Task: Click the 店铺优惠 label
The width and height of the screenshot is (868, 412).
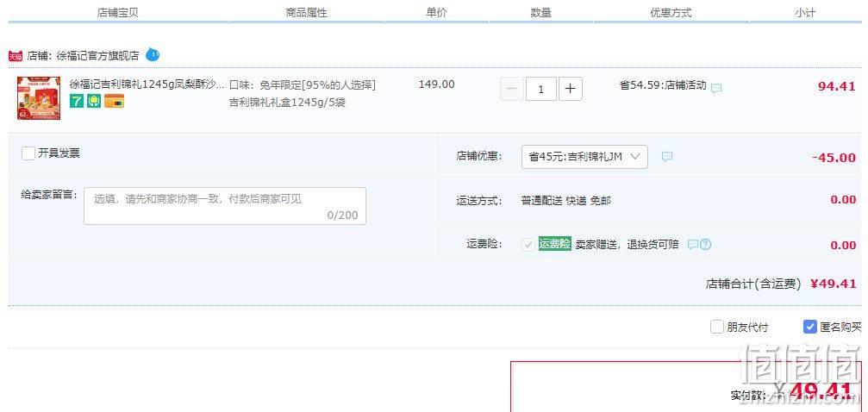Action: click(479, 156)
